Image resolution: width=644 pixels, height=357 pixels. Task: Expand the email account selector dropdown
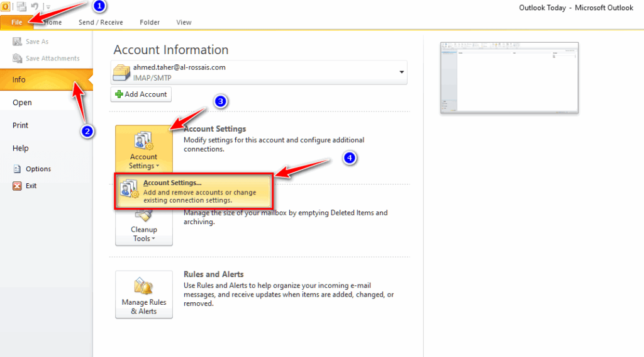[x=401, y=72]
